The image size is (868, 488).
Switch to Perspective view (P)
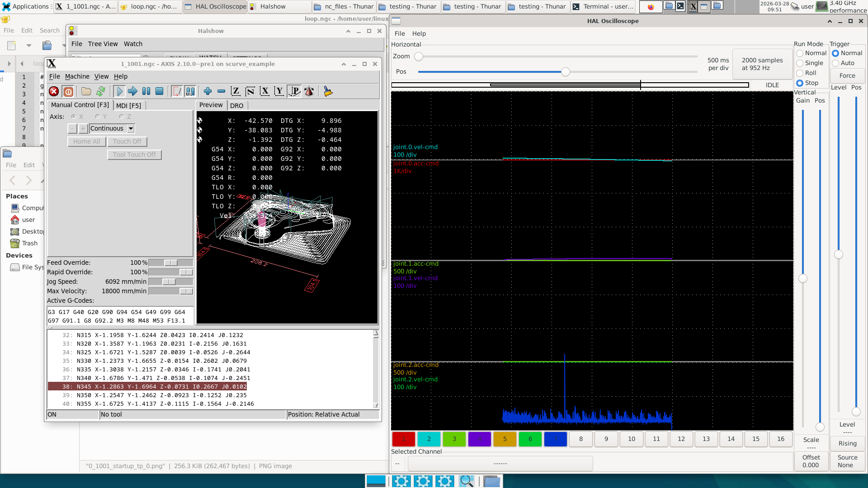pyautogui.click(x=294, y=92)
